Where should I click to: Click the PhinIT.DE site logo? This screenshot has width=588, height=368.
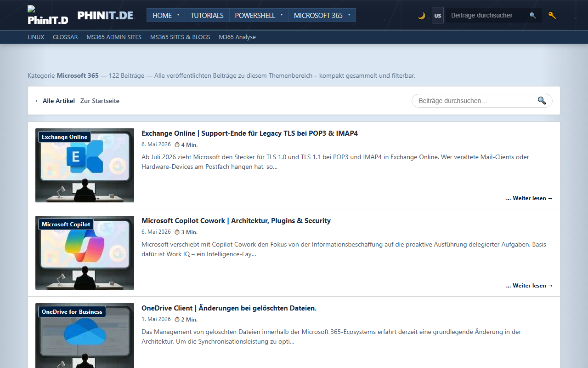(48, 15)
